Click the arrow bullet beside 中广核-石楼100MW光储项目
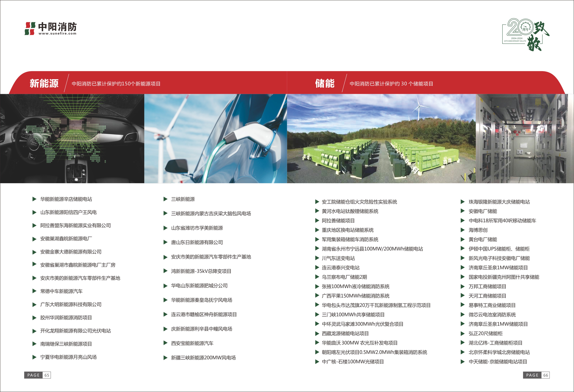The width and height of the screenshot is (574, 392). pyautogui.click(x=317, y=362)
